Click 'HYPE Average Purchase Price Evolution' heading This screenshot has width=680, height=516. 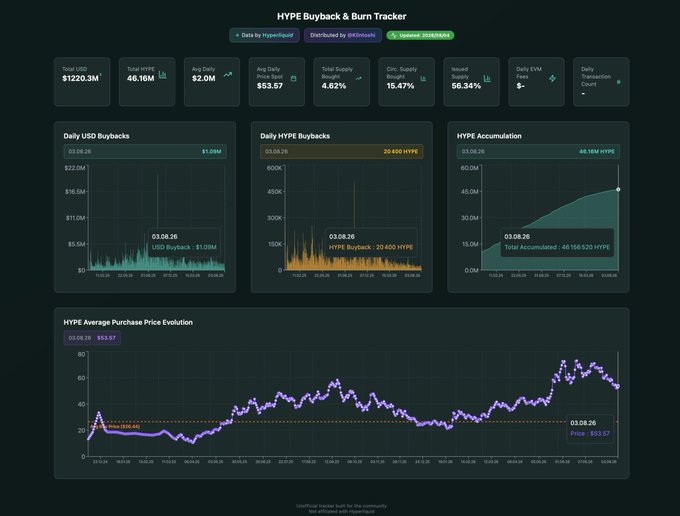pos(128,323)
